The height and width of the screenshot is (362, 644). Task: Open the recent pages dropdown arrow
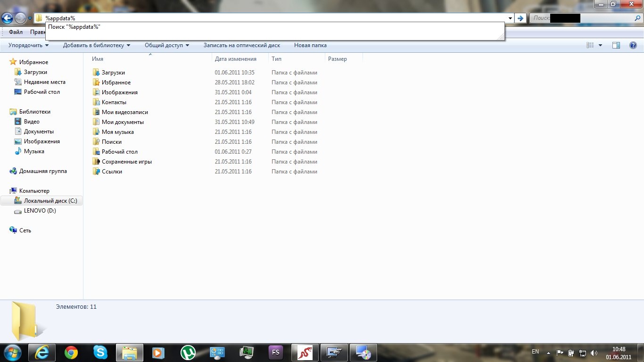coord(30,18)
